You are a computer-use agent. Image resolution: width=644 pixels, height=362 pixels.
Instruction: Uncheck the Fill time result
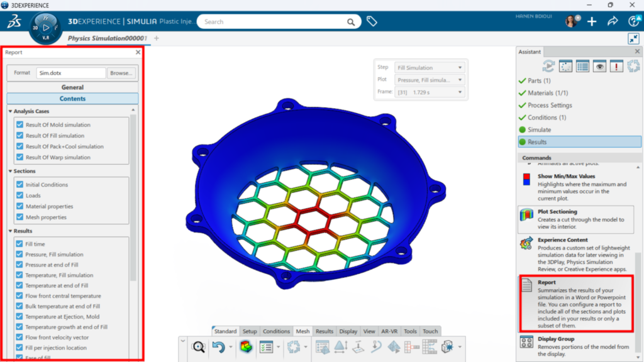click(19, 244)
